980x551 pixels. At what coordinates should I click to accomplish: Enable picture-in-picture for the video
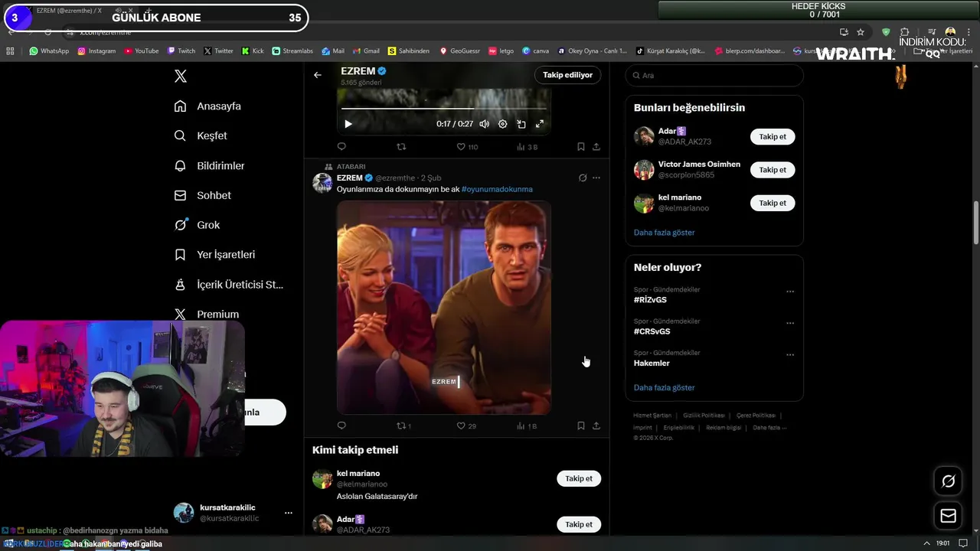pyautogui.click(x=521, y=124)
